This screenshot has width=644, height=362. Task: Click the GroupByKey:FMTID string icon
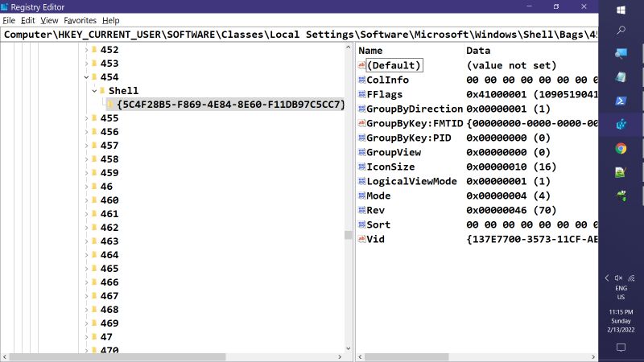point(361,123)
